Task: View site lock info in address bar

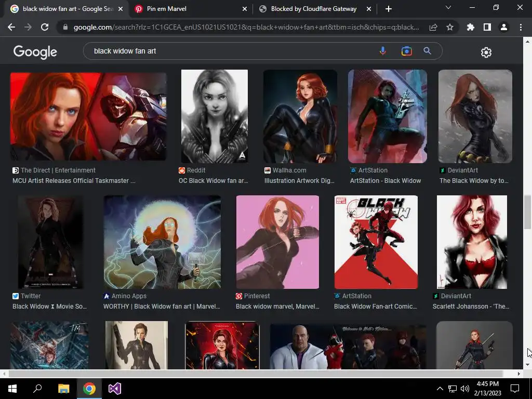Action: click(65, 27)
